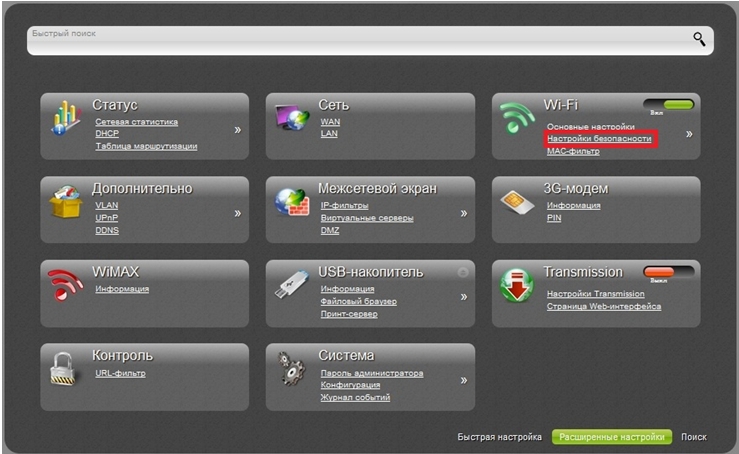Expand the Межсетевой экран section arrow
The image size is (739, 454).
(x=463, y=213)
